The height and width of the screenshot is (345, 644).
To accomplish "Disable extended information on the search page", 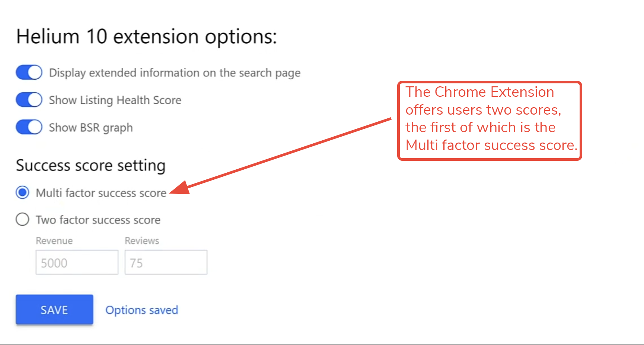I will point(29,72).
